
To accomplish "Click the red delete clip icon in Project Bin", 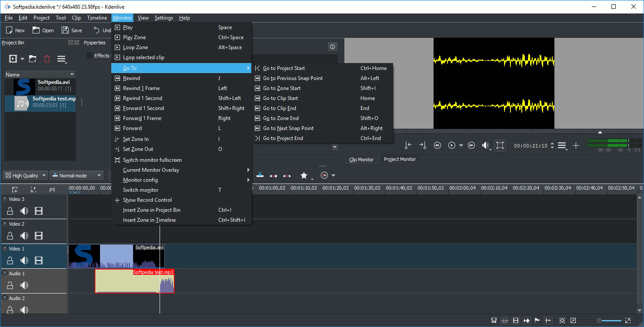I will (47, 59).
